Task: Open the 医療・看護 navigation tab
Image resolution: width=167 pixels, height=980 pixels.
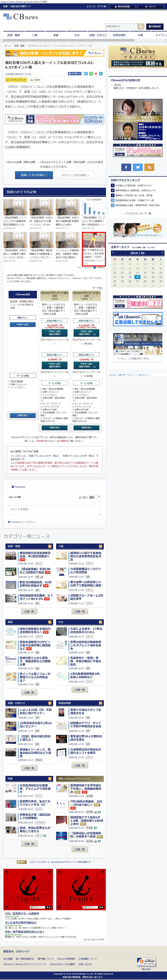Action: (x=14, y=35)
